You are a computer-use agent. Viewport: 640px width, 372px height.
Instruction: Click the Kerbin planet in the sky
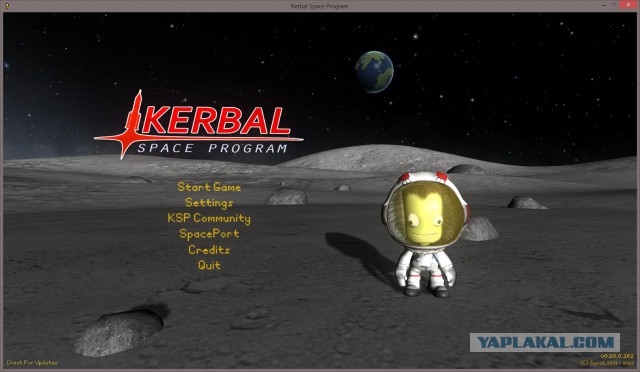(x=374, y=72)
